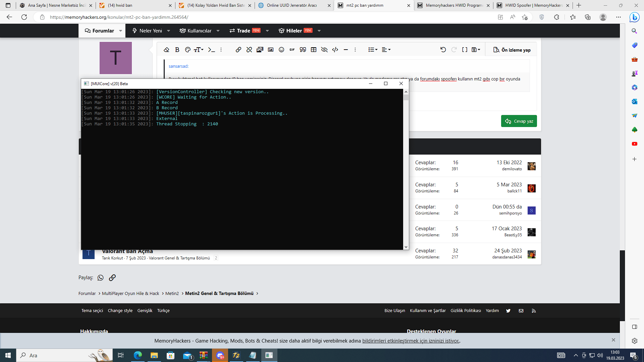Click the sansarsad quote author link
This screenshot has width=644, height=362.
pos(178,66)
